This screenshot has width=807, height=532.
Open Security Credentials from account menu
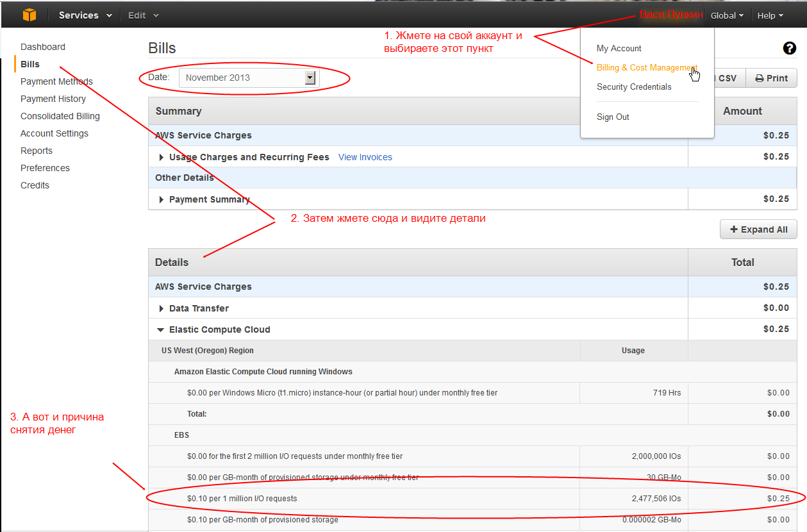pos(634,87)
